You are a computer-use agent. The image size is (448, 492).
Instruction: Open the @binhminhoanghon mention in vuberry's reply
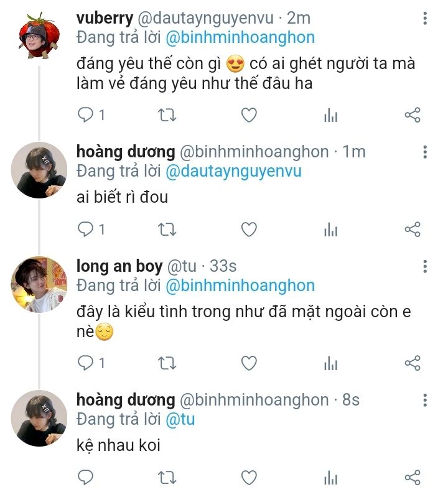240,37
